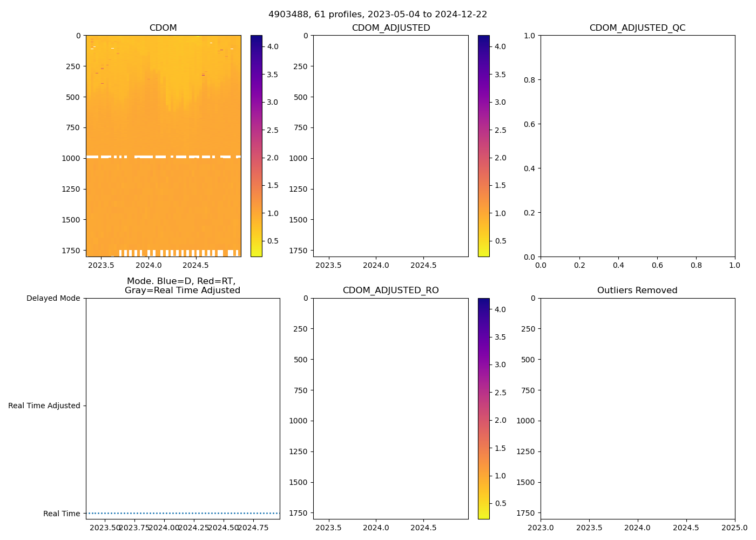Select the Real Time Adjusted axis label
Viewport: 756px width, 540px height.
(x=44, y=406)
